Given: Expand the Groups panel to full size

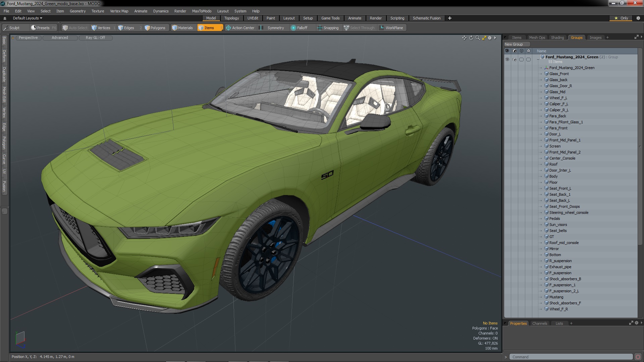Looking at the screenshot, I should click(636, 37).
